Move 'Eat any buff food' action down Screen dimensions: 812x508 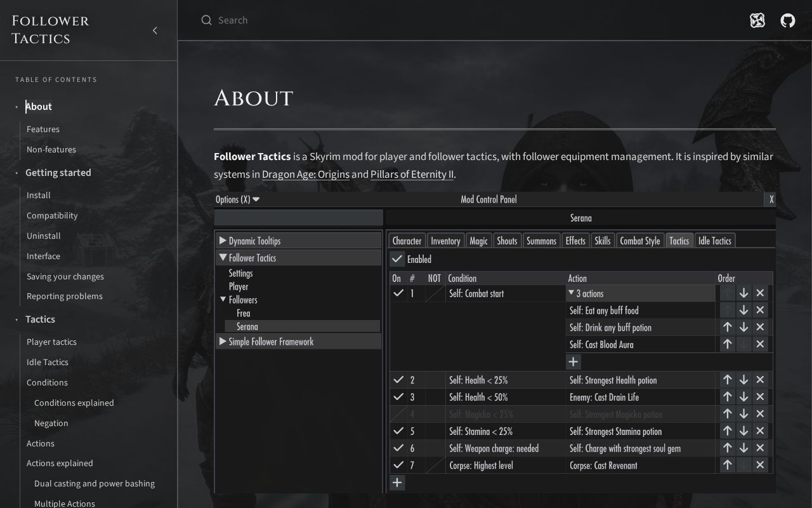click(743, 310)
